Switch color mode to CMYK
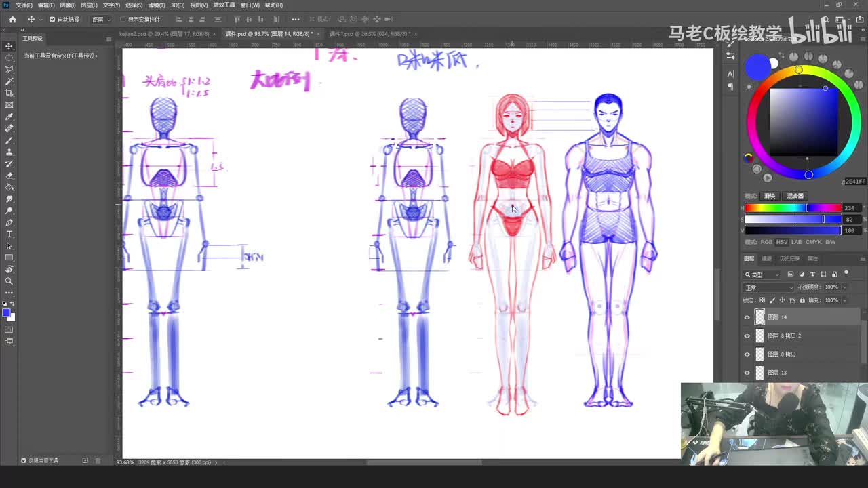The height and width of the screenshot is (488, 868). 813,242
